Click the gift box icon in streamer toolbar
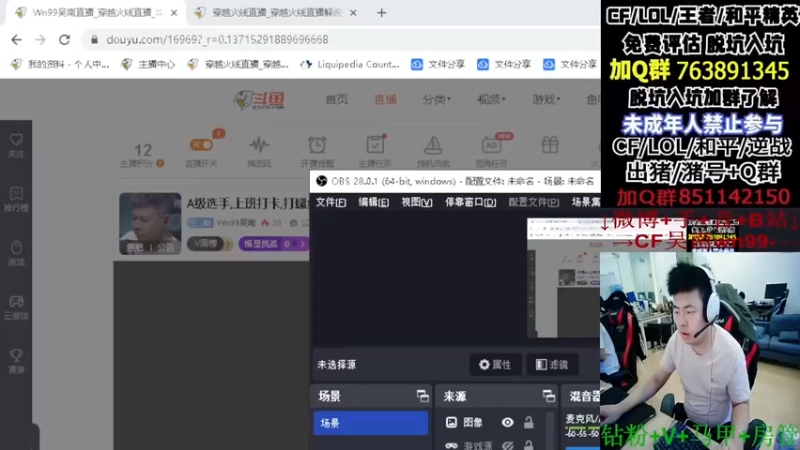This screenshot has height=450, width=800. (x=550, y=145)
